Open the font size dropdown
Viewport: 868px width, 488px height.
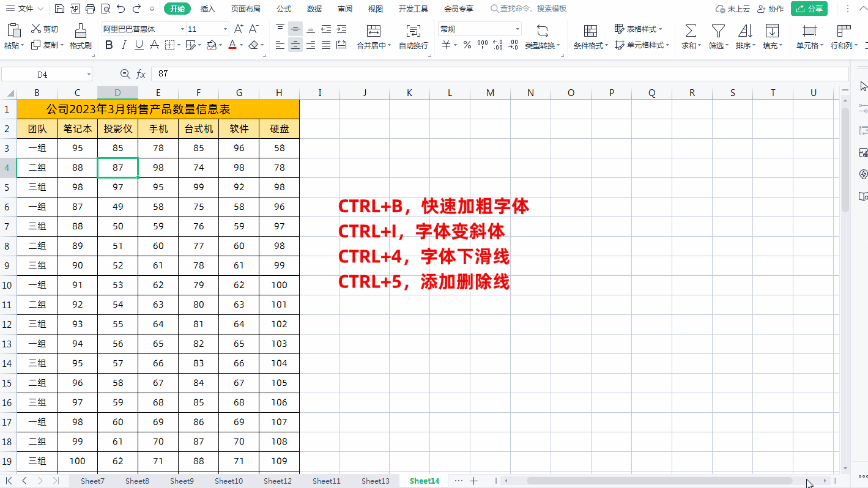click(226, 29)
